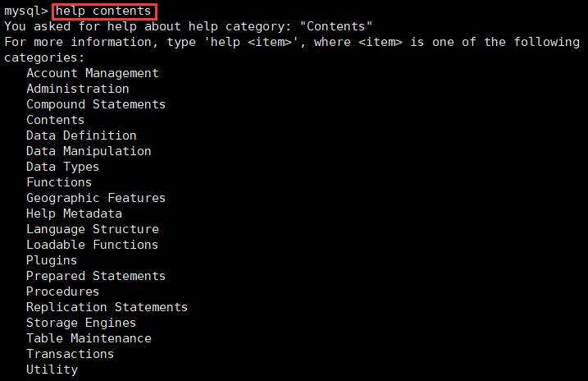Click the 'Loadable Functions' line
This screenshot has width=588, height=381.
[x=92, y=245]
